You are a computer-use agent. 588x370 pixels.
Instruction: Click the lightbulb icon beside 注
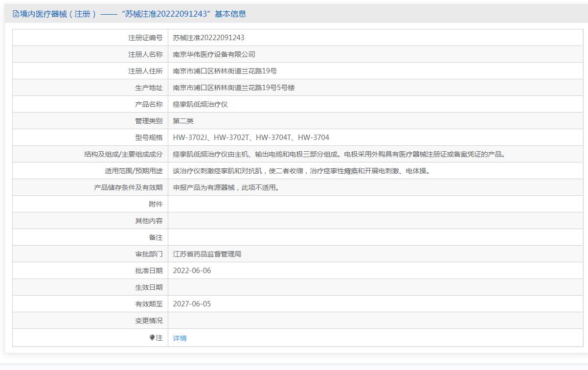coord(152,338)
